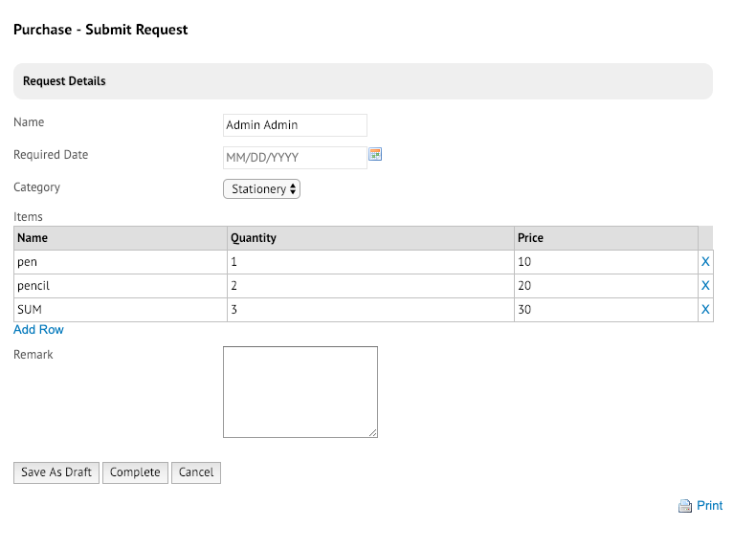Click the Required Date MM/DD/YYYY field

coord(295,157)
